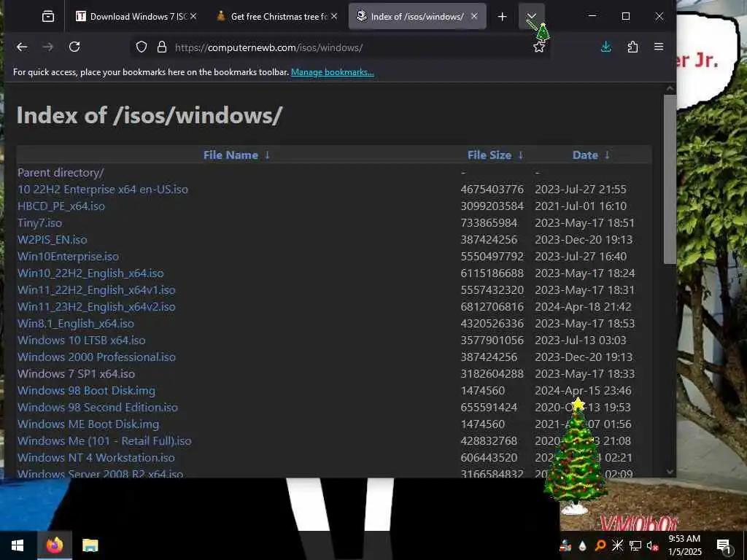Click file size 4675403776 cell
Screen dimensions: 747x560
(492, 189)
